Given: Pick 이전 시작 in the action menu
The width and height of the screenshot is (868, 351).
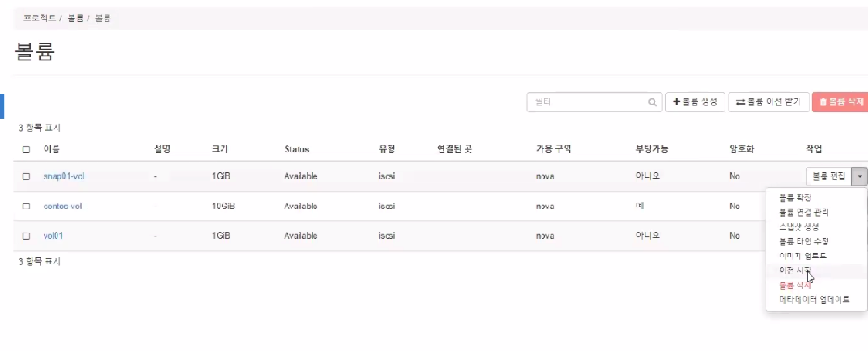Looking at the screenshot, I should (x=795, y=270).
